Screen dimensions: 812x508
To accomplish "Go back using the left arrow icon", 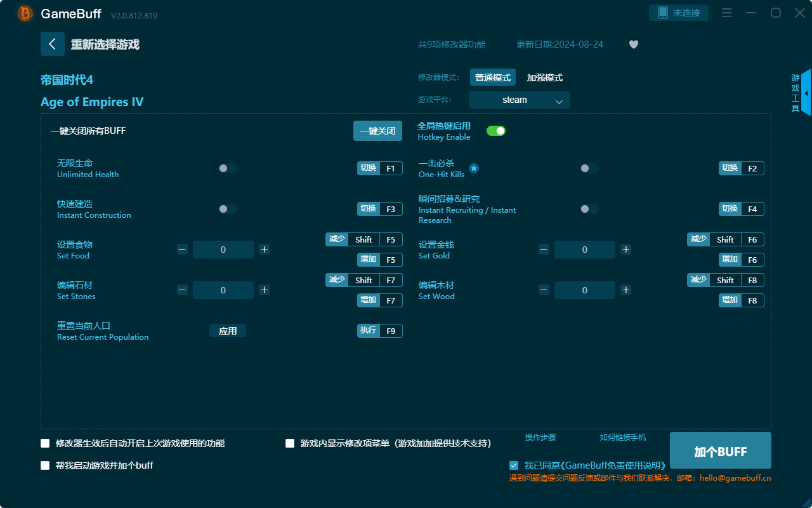I will [x=53, y=43].
